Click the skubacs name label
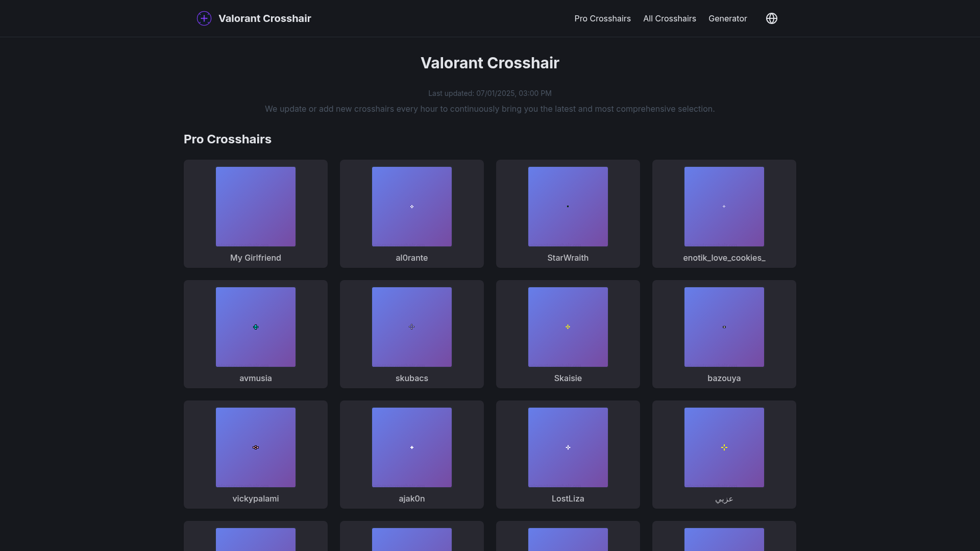Screen dimensions: 980x551 click(x=412, y=378)
